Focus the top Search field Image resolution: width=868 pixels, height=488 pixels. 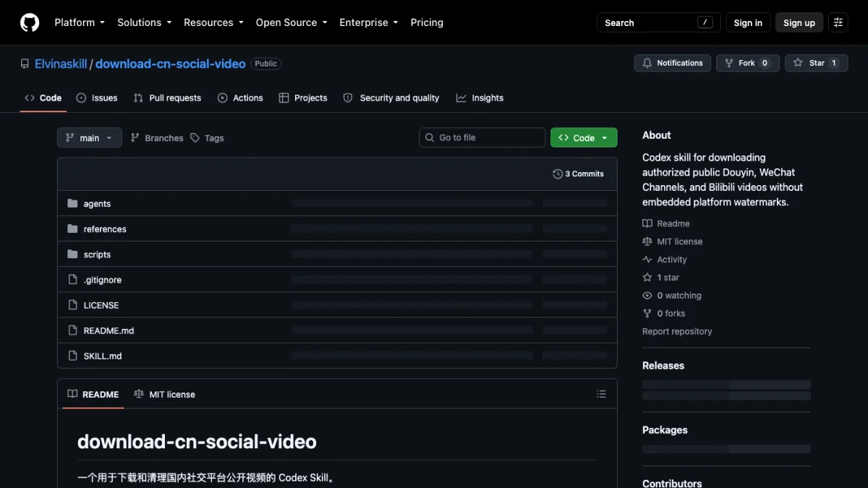tap(659, 22)
